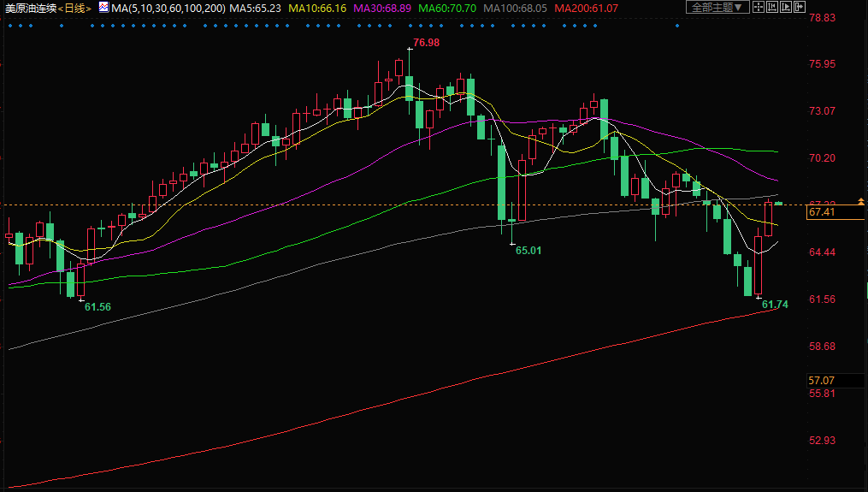Open MA(5,10,30,60,100,200) parameter settings

[x=168, y=8]
